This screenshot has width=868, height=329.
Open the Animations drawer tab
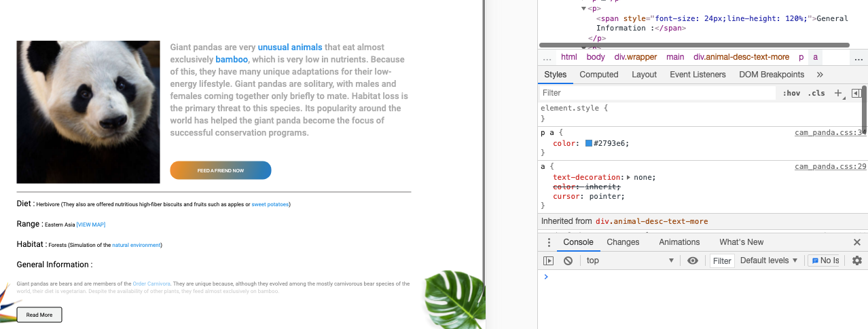[x=679, y=242]
